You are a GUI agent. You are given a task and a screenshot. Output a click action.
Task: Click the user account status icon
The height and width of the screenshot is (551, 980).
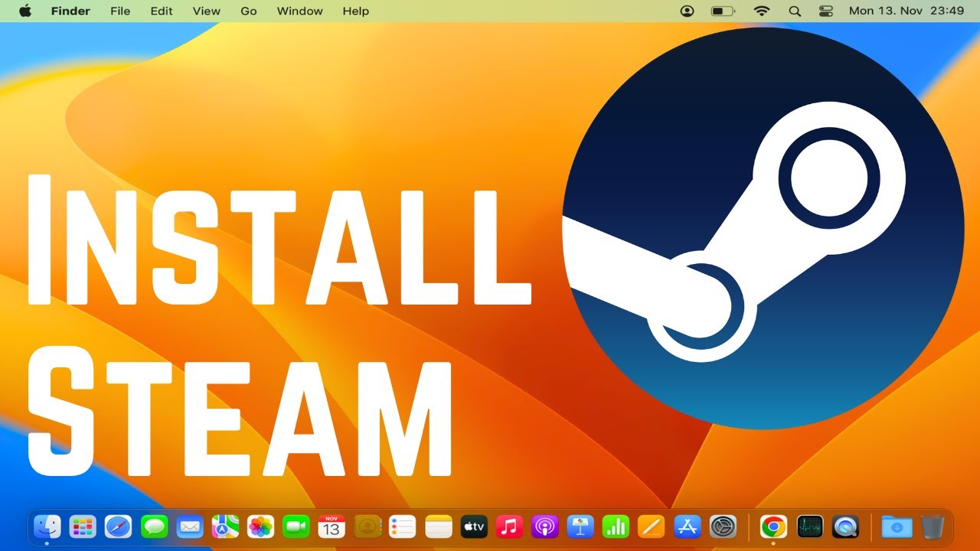pos(687,11)
